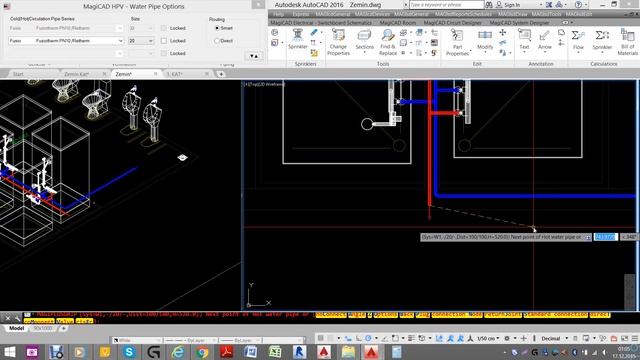
Task: Open MagiCAD Circuit Designer ribbon tab
Action: pos(453,23)
